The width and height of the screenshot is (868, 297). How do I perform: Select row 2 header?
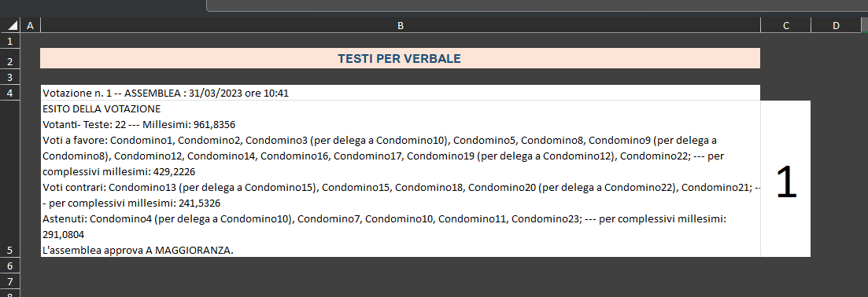click(x=10, y=59)
